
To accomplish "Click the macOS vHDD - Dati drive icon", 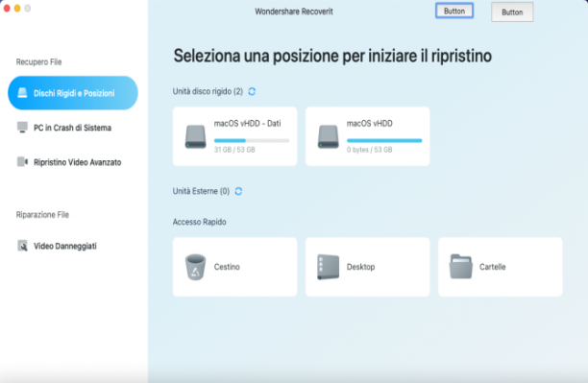I will 195,136.
